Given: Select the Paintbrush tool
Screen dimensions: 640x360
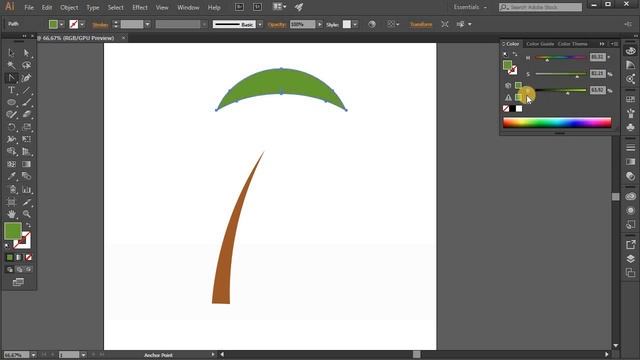Looking at the screenshot, I should pos(27,102).
